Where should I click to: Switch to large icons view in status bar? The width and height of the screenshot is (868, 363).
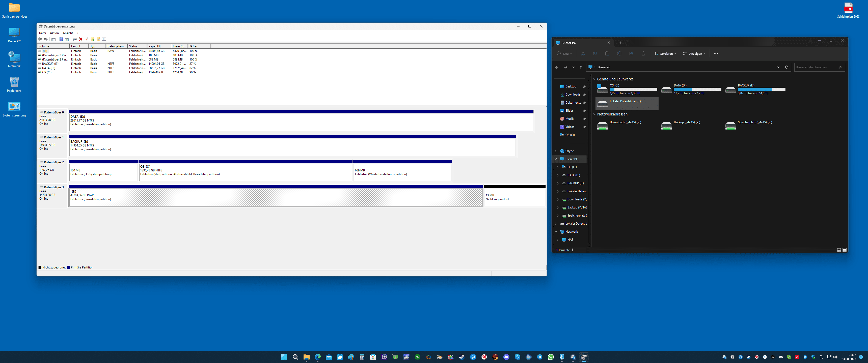pos(845,250)
